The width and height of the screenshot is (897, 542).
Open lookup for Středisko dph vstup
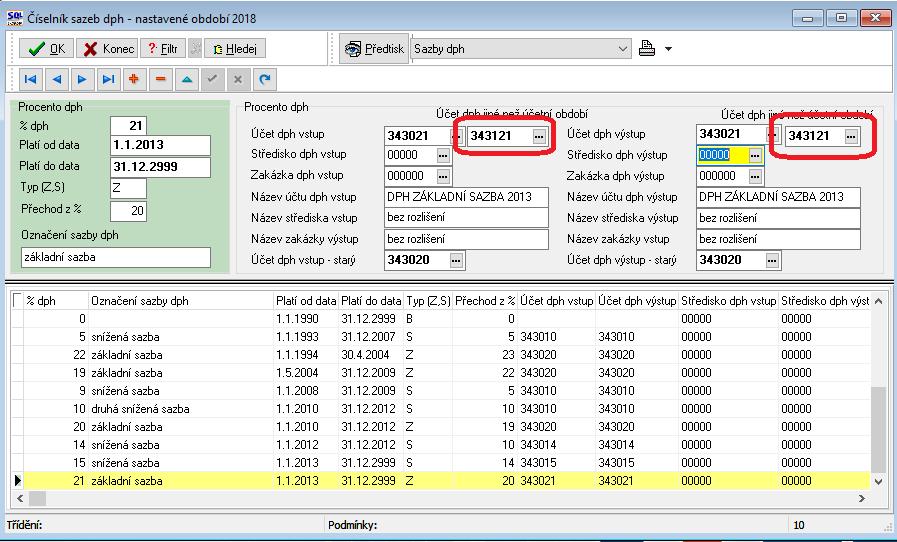coord(443,155)
